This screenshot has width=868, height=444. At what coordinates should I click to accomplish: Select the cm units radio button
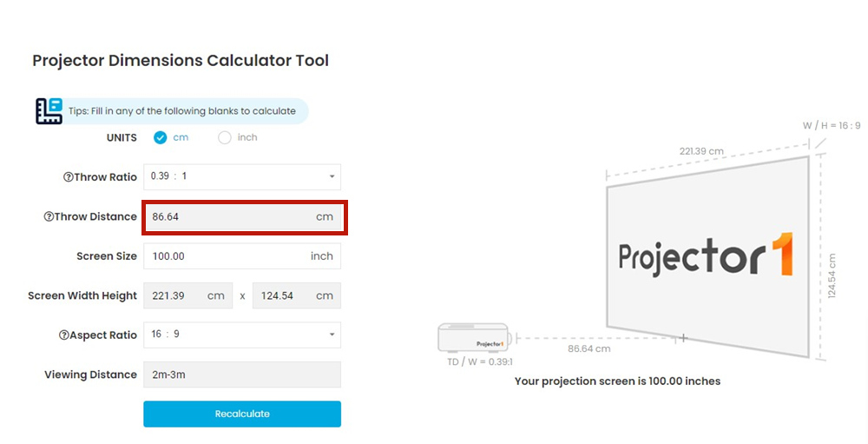tap(160, 137)
